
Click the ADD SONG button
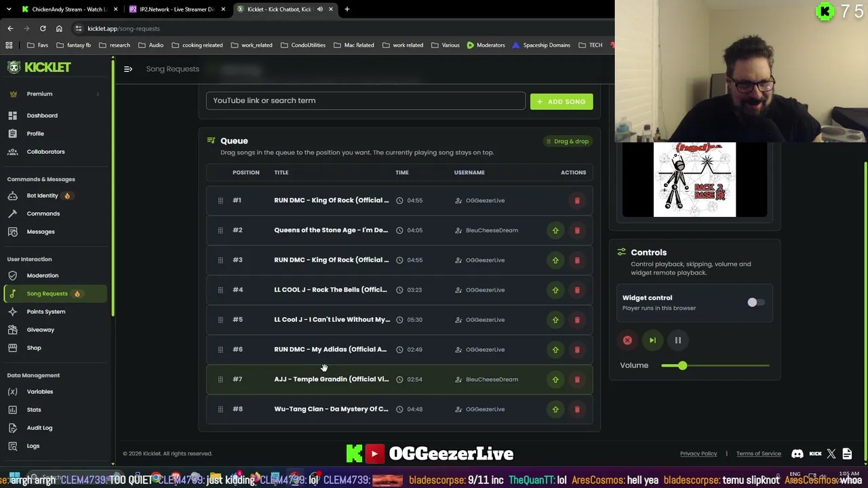tap(561, 102)
